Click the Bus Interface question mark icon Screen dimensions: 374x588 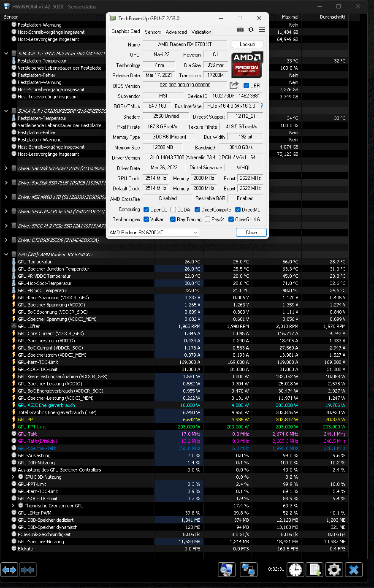pyautogui.click(x=262, y=106)
